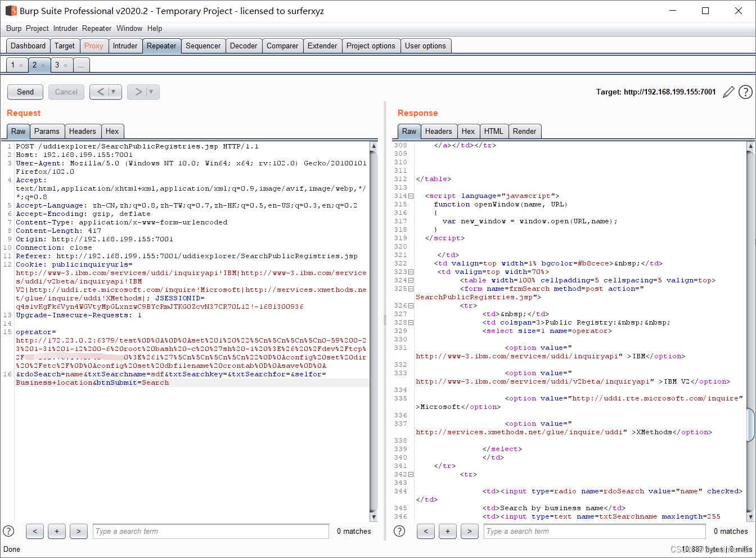Collapse code fold at line 342
This screenshot has width=756, height=558.
[x=411, y=474]
